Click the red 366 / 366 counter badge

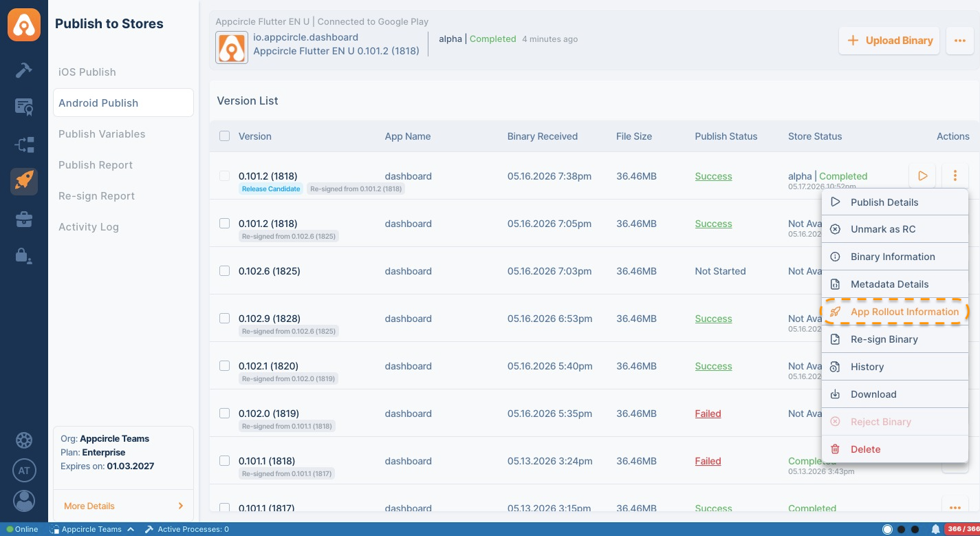click(963, 530)
